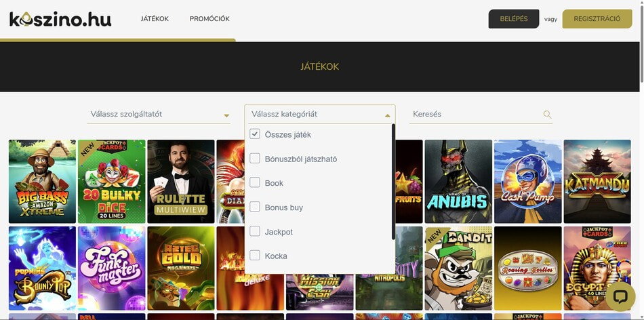Click the category dropdown up arrow
This screenshot has height=320, width=644.
point(387,116)
